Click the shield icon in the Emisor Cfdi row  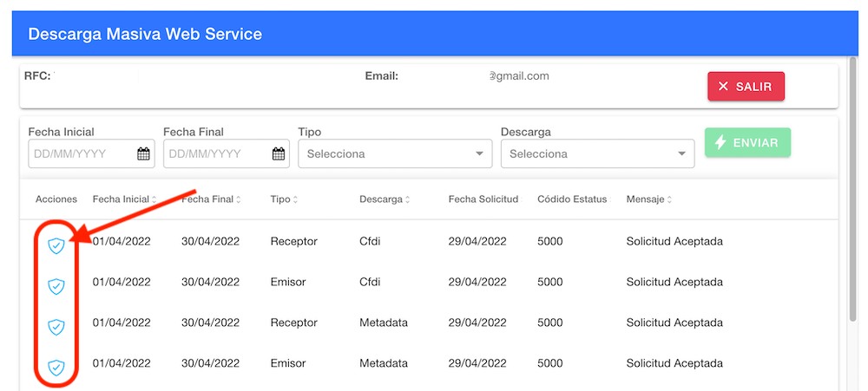click(56, 286)
